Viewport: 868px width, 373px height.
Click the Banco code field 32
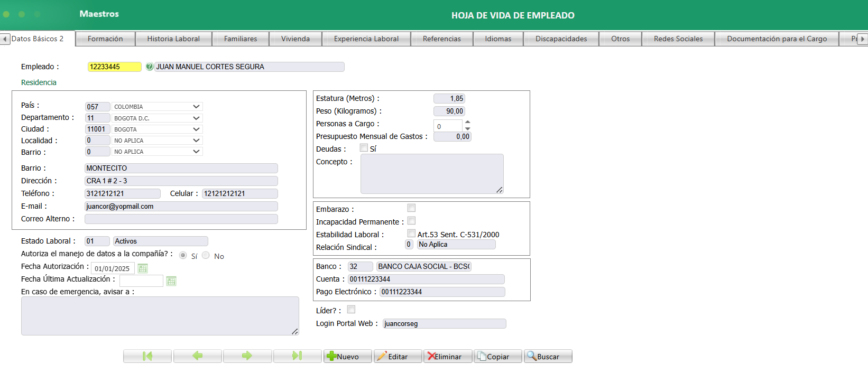pyautogui.click(x=361, y=266)
